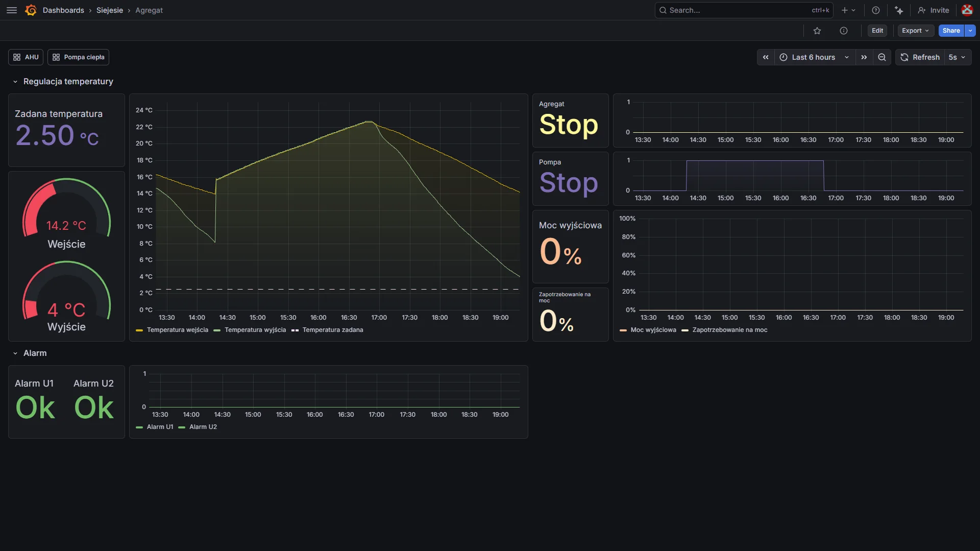Click the user profile avatar
This screenshot has width=980, height=551.
click(968, 10)
